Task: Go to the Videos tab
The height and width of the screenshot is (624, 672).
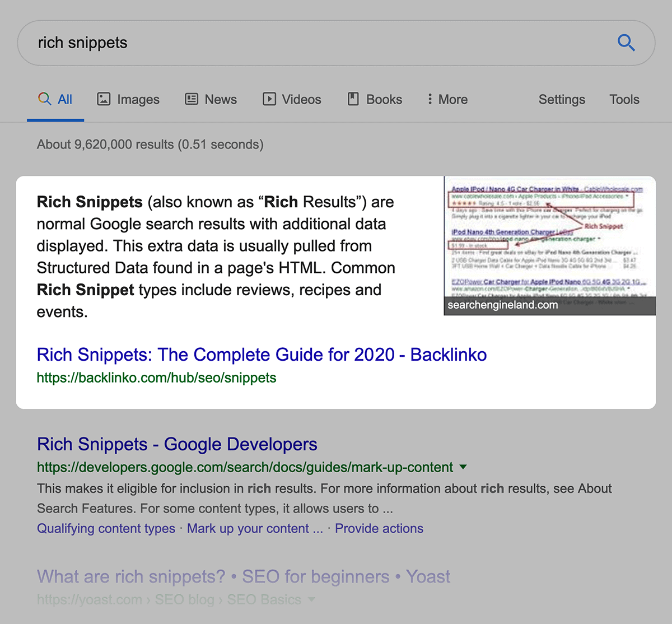Action: click(x=292, y=99)
